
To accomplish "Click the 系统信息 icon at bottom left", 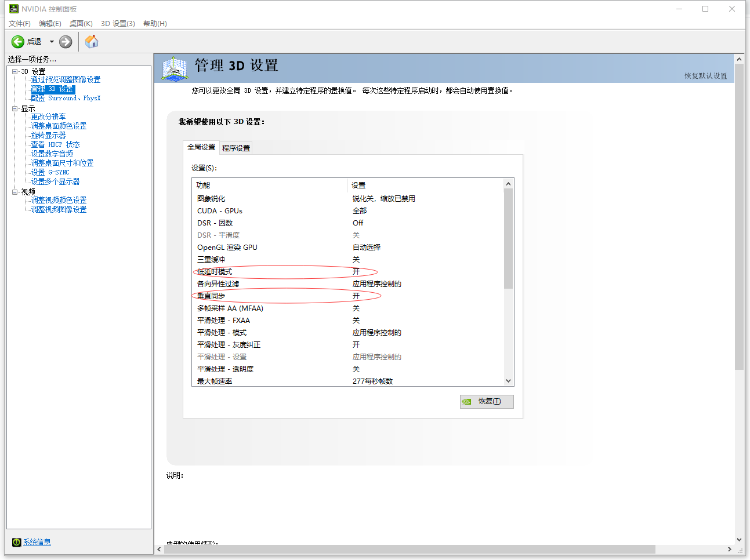I will (x=17, y=542).
